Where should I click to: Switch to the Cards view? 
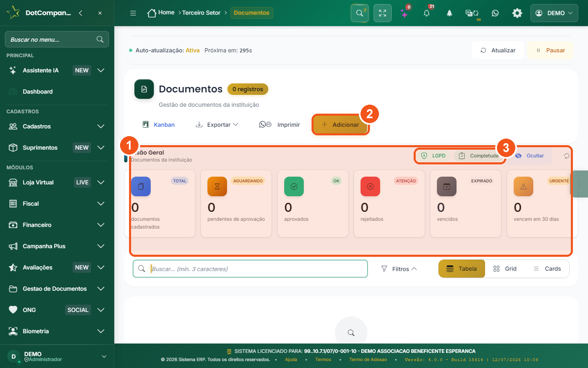(547, 269)
